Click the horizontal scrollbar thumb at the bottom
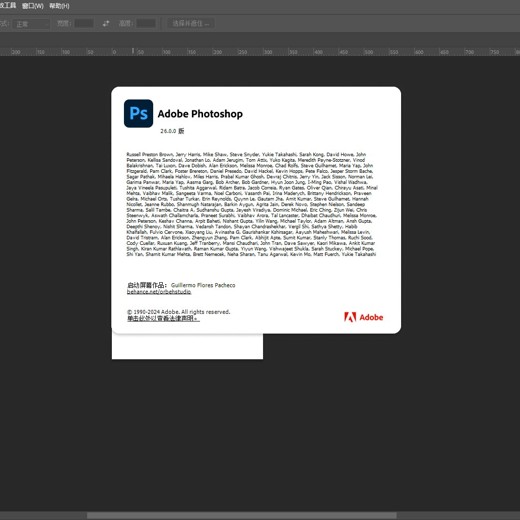Screen dimensions: 520x520 242,516
